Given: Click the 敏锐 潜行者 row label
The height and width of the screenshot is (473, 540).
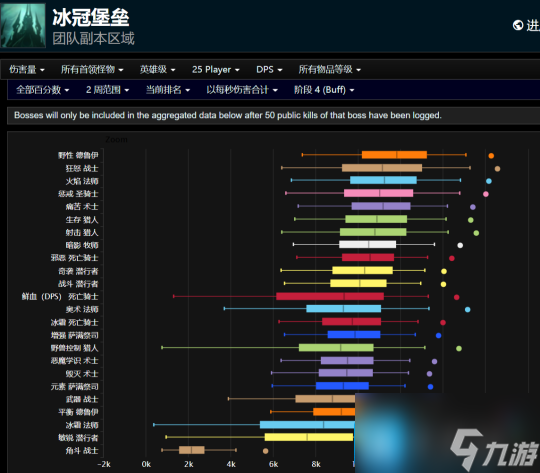Looking at the screenshot, I should point(78,438).
